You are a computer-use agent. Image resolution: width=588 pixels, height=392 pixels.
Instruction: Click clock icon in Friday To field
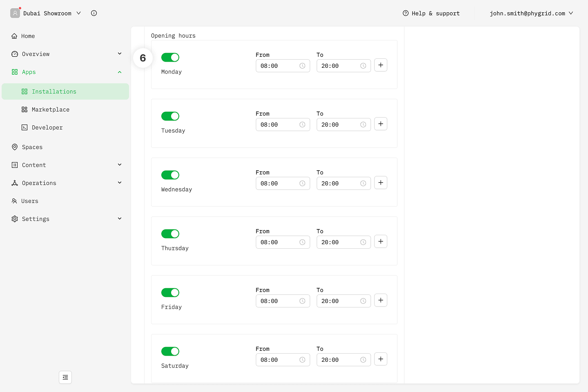tap(363, 301)
